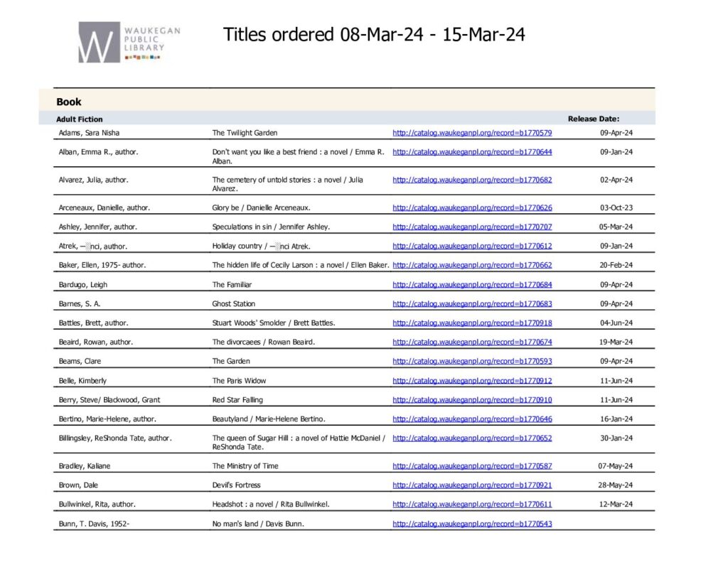Click release date '16-Jan-24'

coord(616,418)
